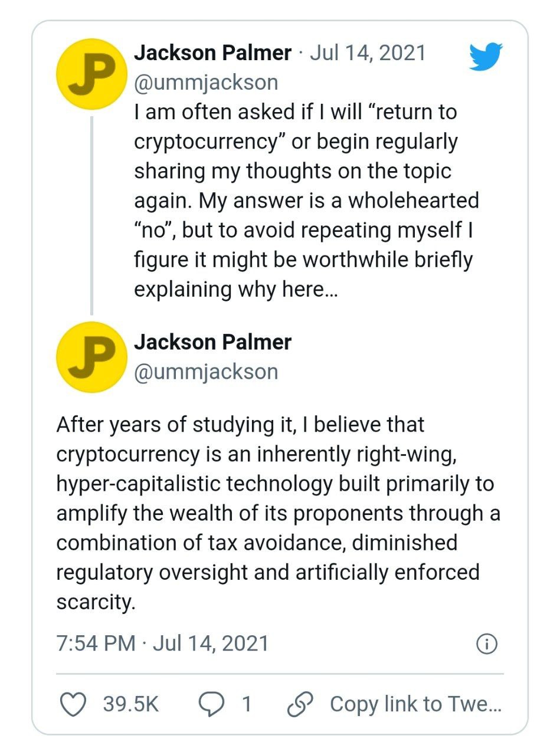
Task: Click the "Jul 14, 2021" date in the header
Action: (367, 53)
